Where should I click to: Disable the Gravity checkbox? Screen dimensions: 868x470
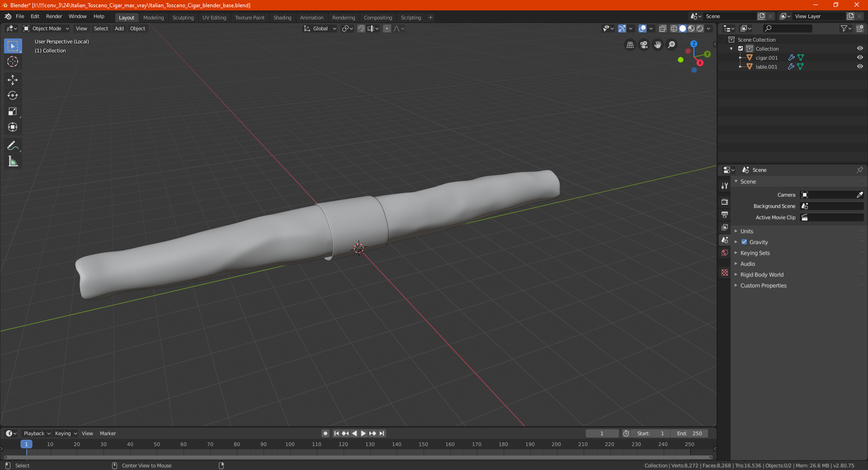tap(744, 242)
